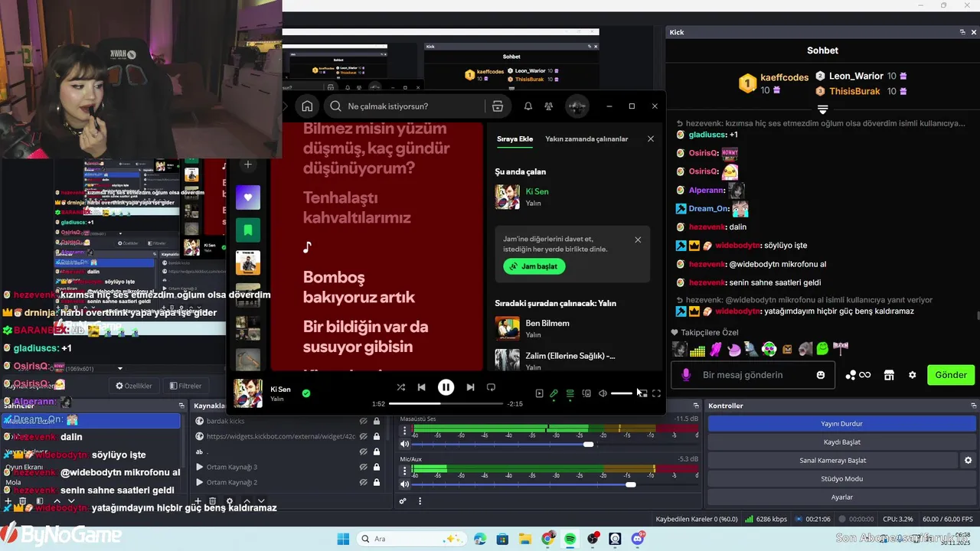Toggle lock on Ortam Kaynağı 2

point(376,482)
